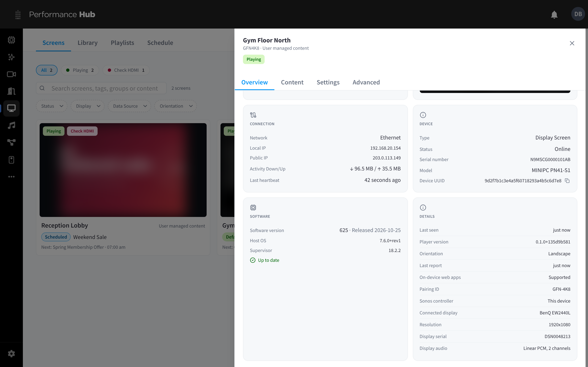Image resolution: width=588 pixels, height=367 pixels.
Task: Select the All screens filter chip
Action: click(x=47, y=70)
